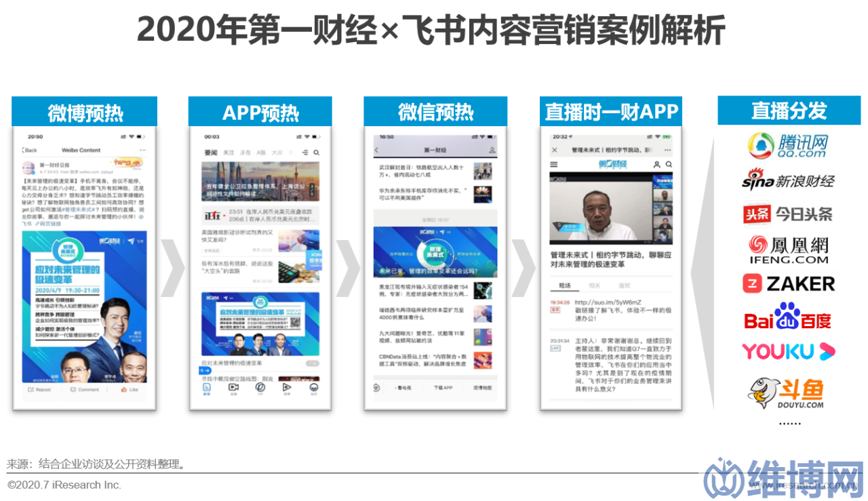This screenshot has height=501, width=868.
Task: Open event banner in APP feed with three speakers
Action: (x=260, y=325)
